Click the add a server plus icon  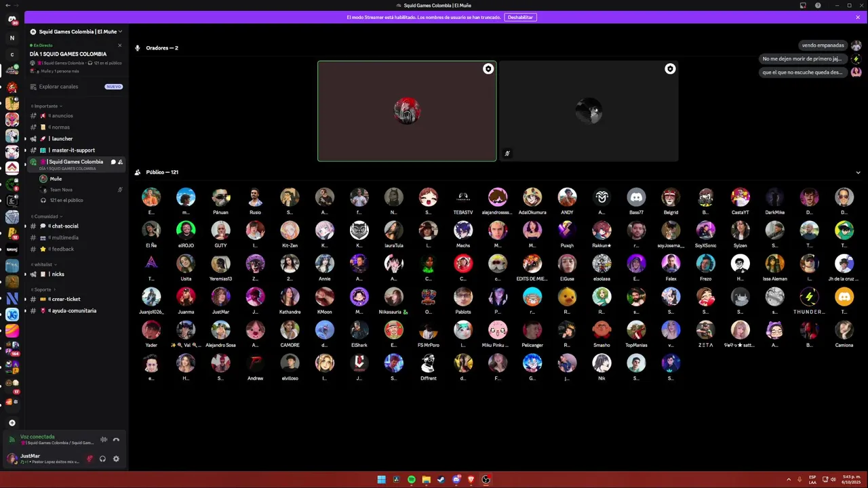click(12, 423)
